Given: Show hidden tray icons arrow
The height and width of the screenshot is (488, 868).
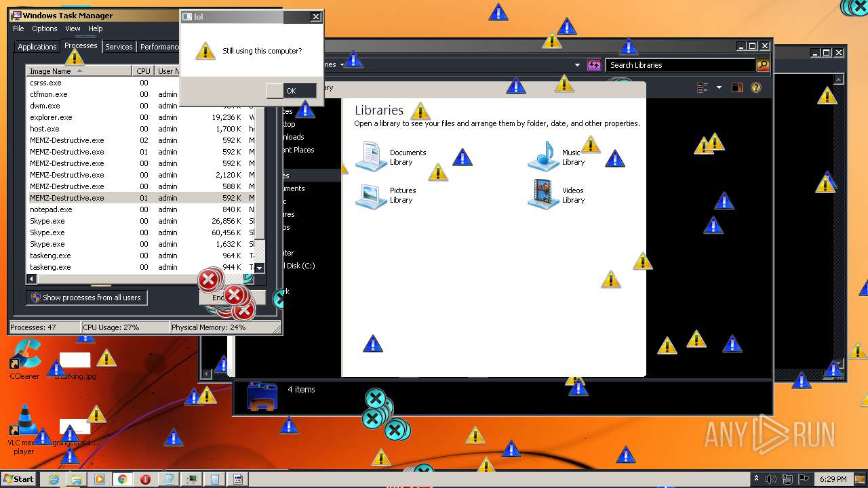Looking at the screenshot, I should [x=757, y=479].
